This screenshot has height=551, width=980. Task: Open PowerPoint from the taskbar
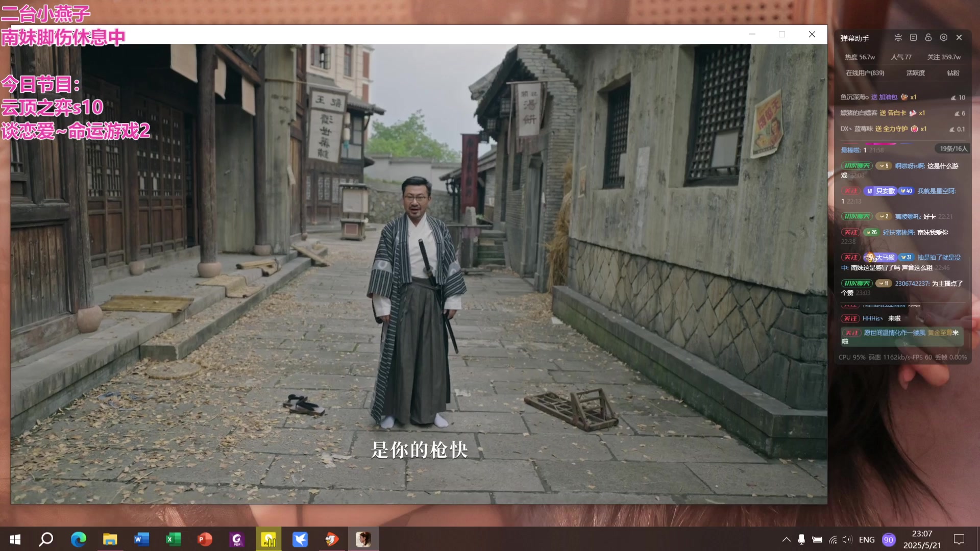coord(205,539)
